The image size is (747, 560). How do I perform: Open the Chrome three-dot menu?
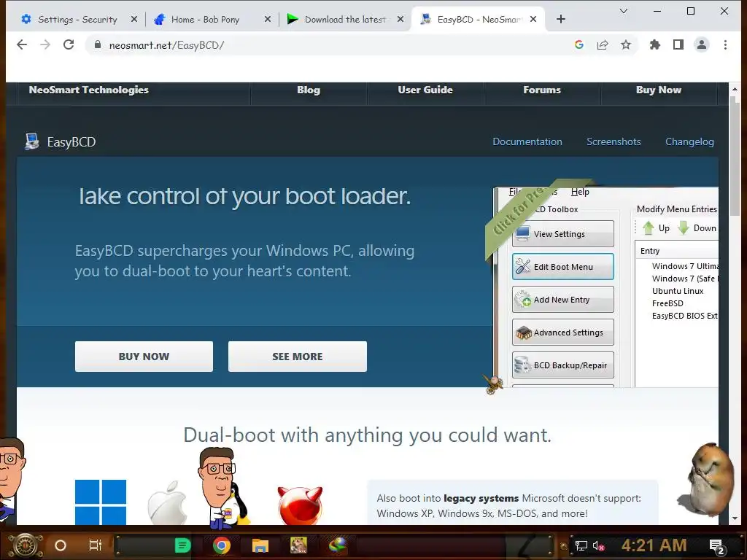725,44
